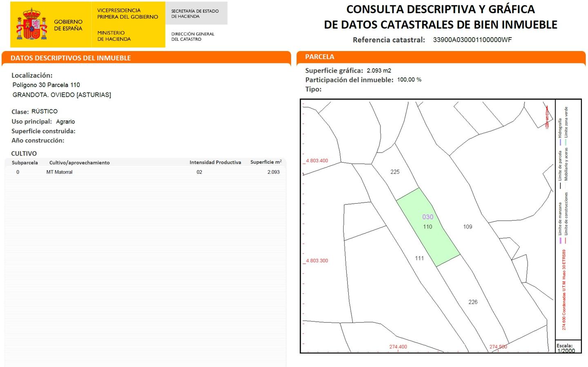Viewport: 588px width, 367px height.
Task: Click the Límite zona verde legend entry
Action: [566, 125]
